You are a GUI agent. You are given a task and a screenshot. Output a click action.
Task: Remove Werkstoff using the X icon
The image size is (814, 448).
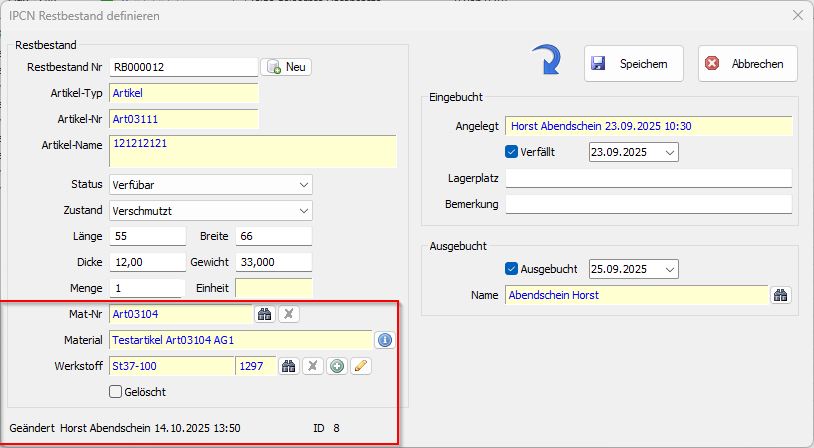click(x=313, y=366)
